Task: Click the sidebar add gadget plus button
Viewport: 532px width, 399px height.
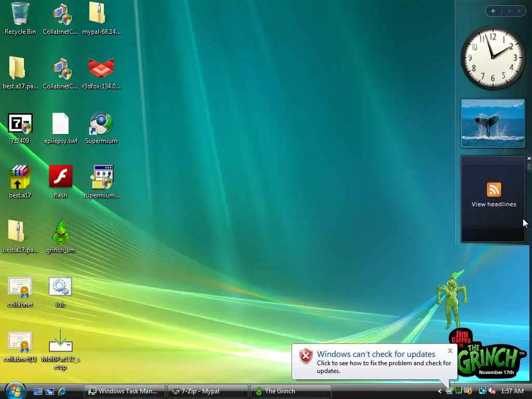Action: (493, 11)
